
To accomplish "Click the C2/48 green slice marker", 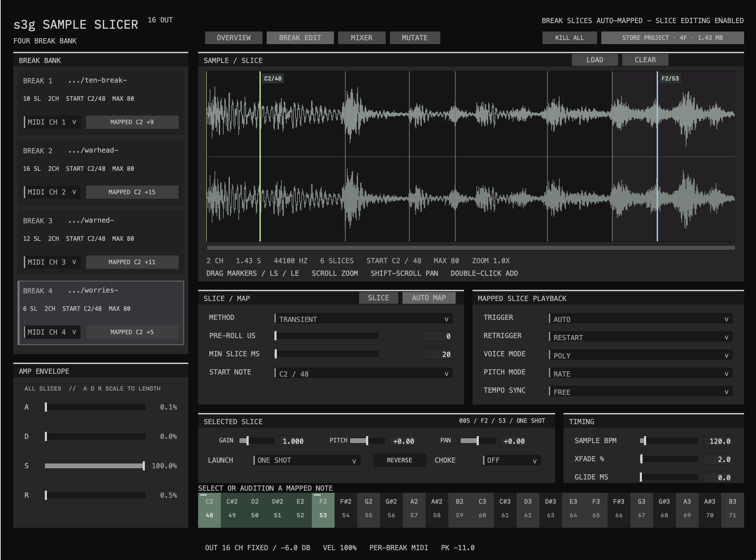I will [x=260, y=156].
